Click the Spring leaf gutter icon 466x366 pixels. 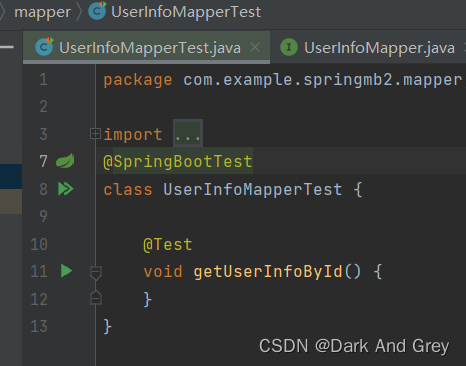pyautogui.click(x=65, y=161)
